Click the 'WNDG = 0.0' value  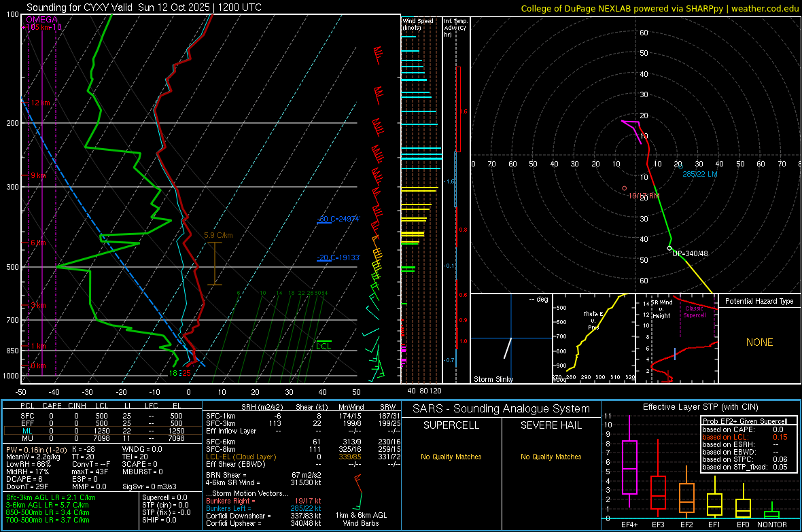[x=142, y=449]
